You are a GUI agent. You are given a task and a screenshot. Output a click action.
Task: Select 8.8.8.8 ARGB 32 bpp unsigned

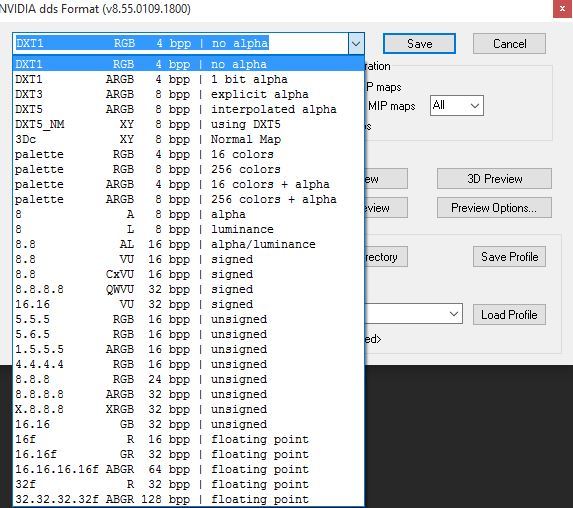click(189, 394)
